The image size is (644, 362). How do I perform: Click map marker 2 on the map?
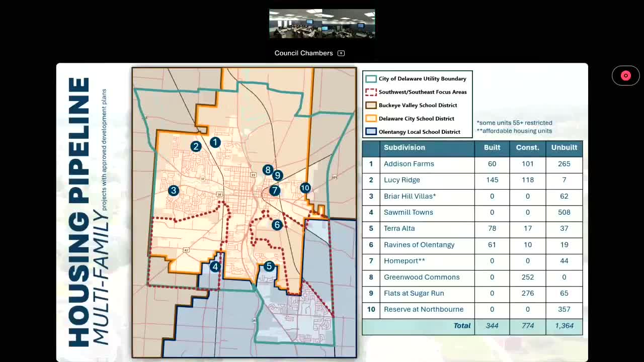(x=196, y=146)
